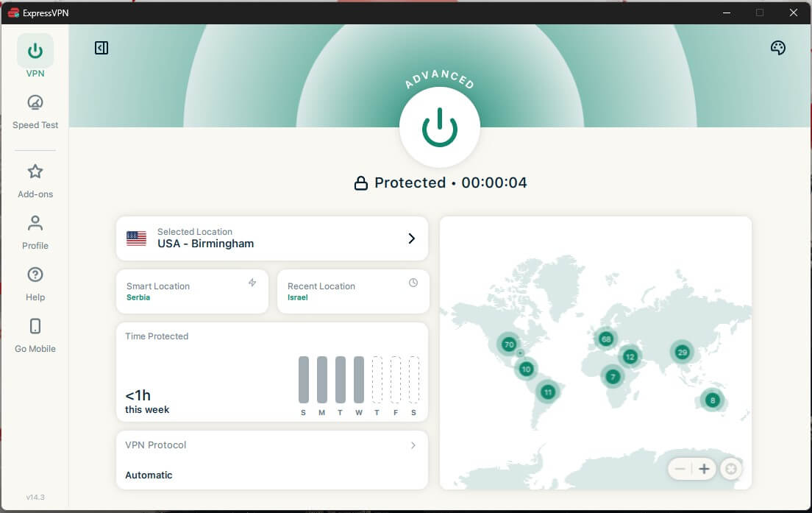
Task: Open the theme palette icon
Action: [x=778, y=48]
